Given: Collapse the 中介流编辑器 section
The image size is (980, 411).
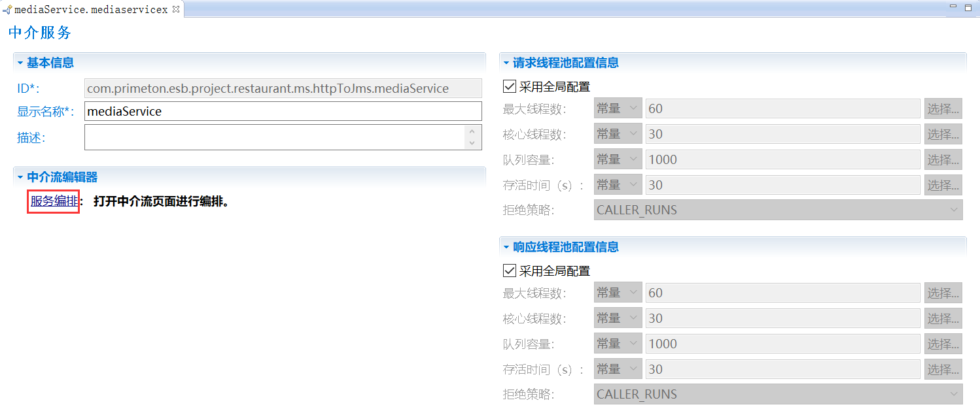Looking at the screenshot, I should coord(20,178).
